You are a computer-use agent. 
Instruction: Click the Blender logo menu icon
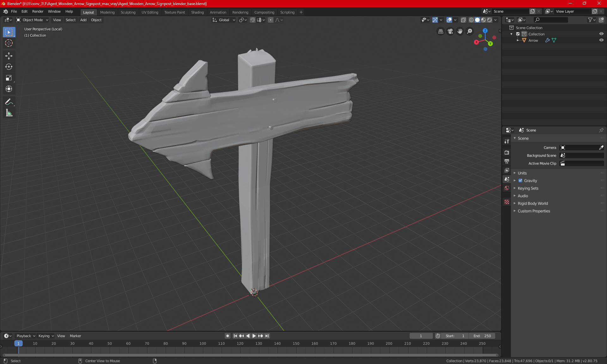tap(5, 11)
